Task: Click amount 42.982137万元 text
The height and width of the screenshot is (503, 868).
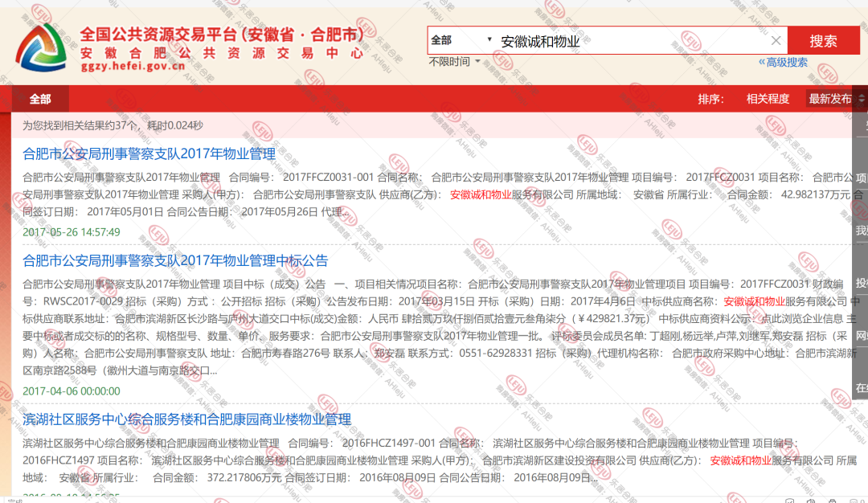Action: [x=816, y=194]
